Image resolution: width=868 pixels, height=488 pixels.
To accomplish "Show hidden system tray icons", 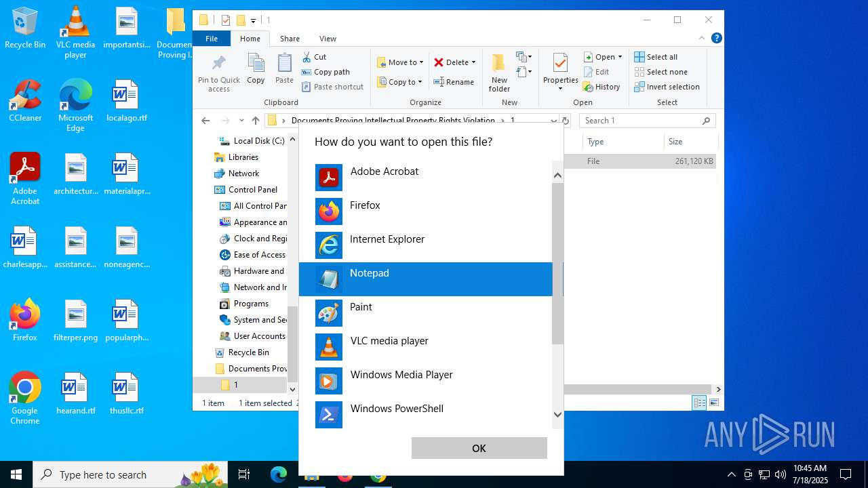I will (x=731, y=474).
